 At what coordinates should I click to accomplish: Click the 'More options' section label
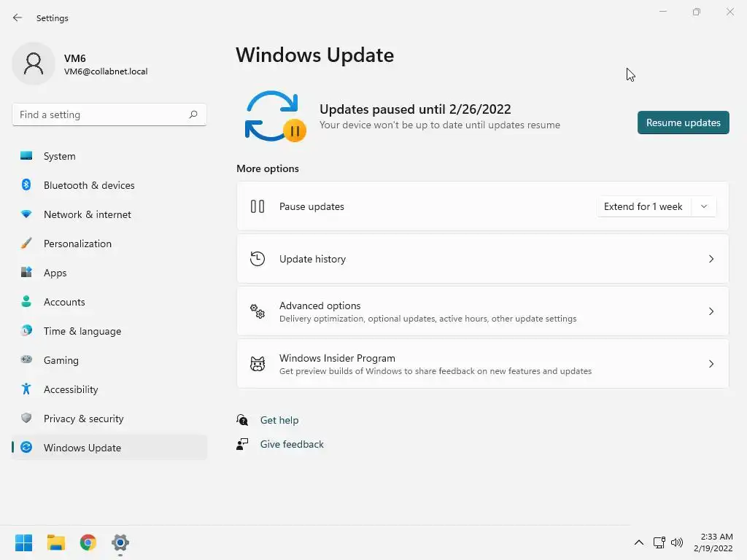(268, 168)
